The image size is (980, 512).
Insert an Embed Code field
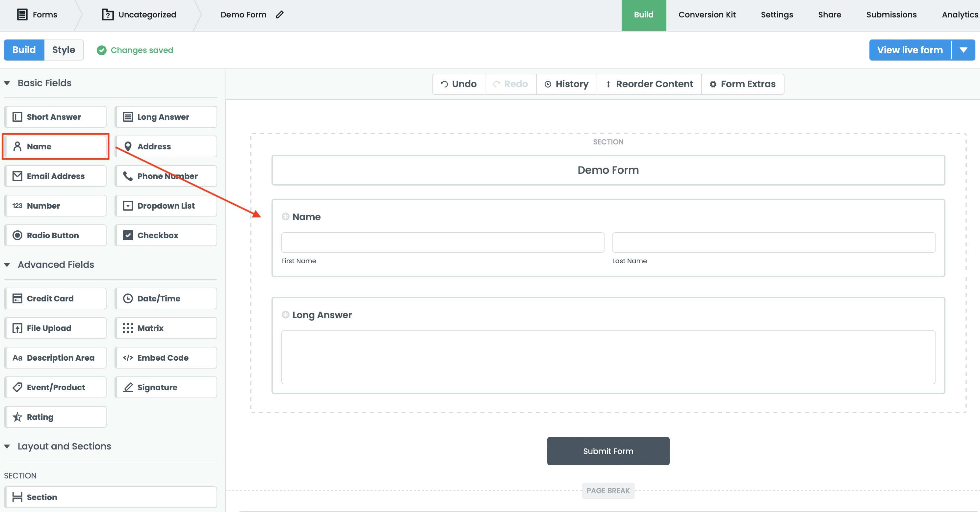click(166, 358)
